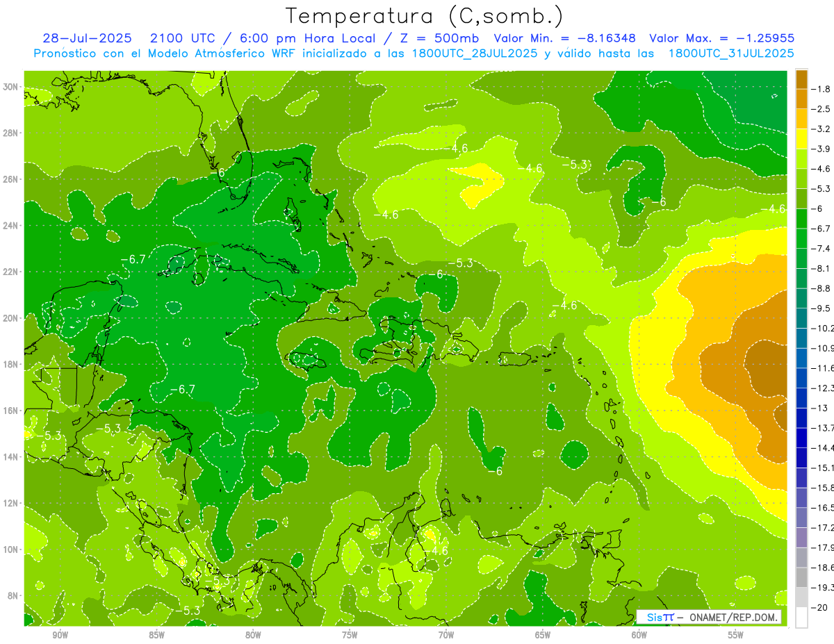Select the '75W' longitude axis label
Screen dimensions: 834x644
click(x=350, y=635)
